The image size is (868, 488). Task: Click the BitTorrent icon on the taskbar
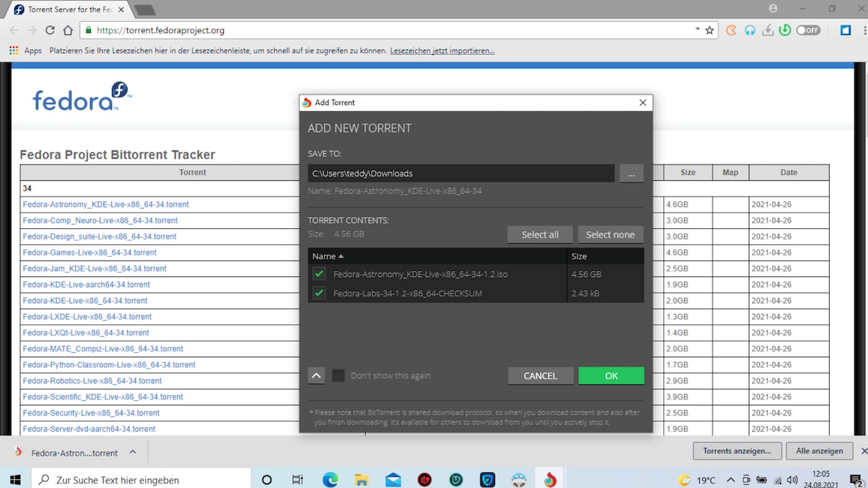[x=550, y=480]
